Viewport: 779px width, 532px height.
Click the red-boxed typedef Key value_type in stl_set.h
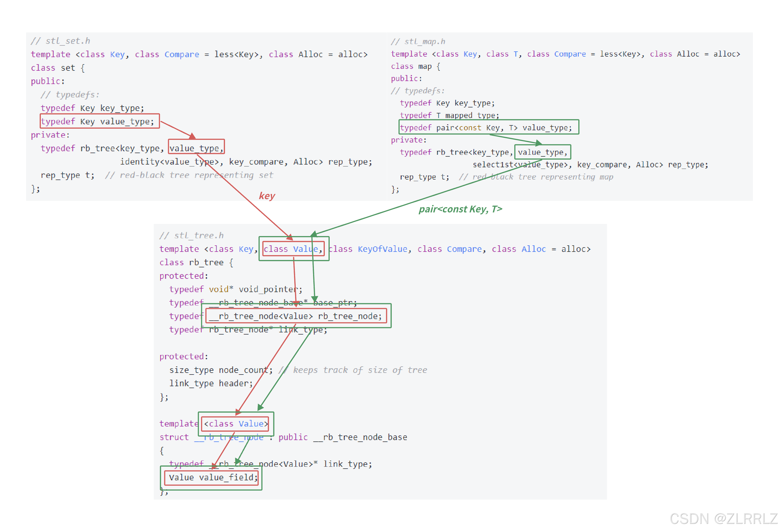[99, 121]
